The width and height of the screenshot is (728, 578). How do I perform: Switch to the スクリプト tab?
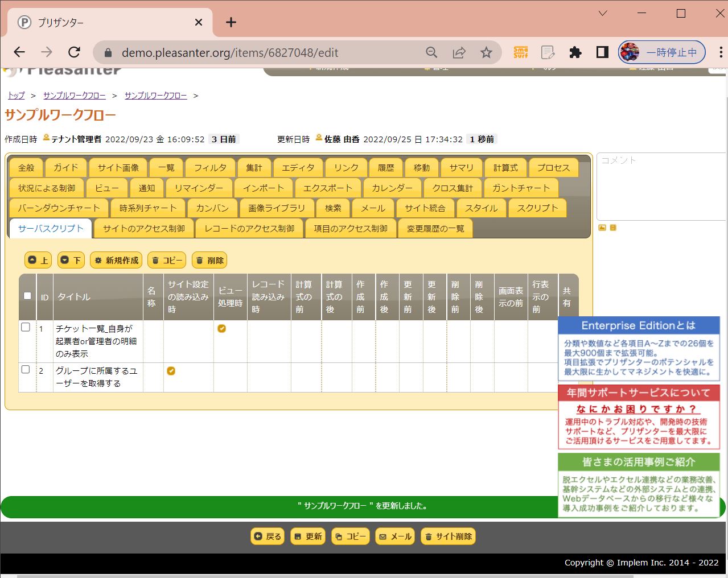click(537, 208)
